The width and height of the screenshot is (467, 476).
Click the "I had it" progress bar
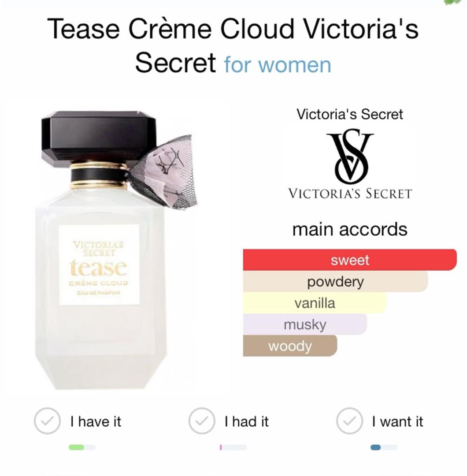pos(233,447)
